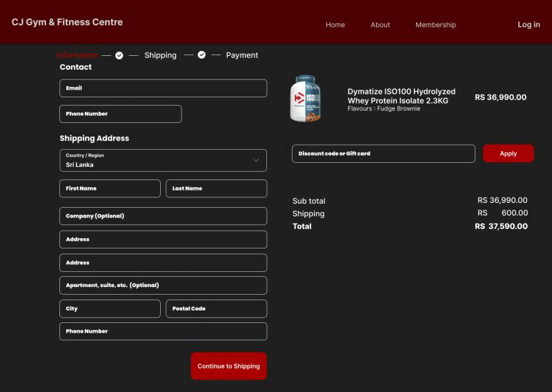The height and width of the screenshot is (392, 552).
Task: Focus the City input field
Action: [110, 308]
